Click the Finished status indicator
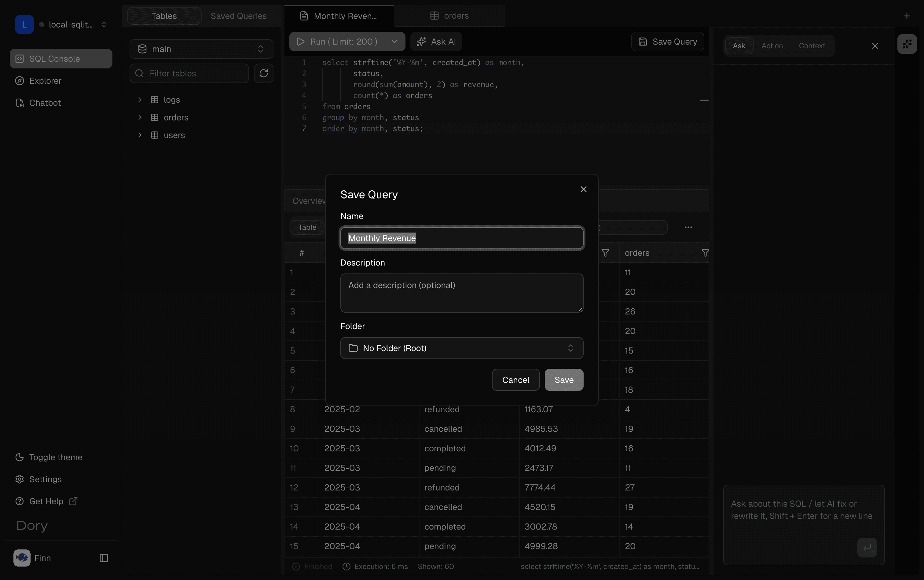This screenshot has height=580, width=924. coord(312,567)
